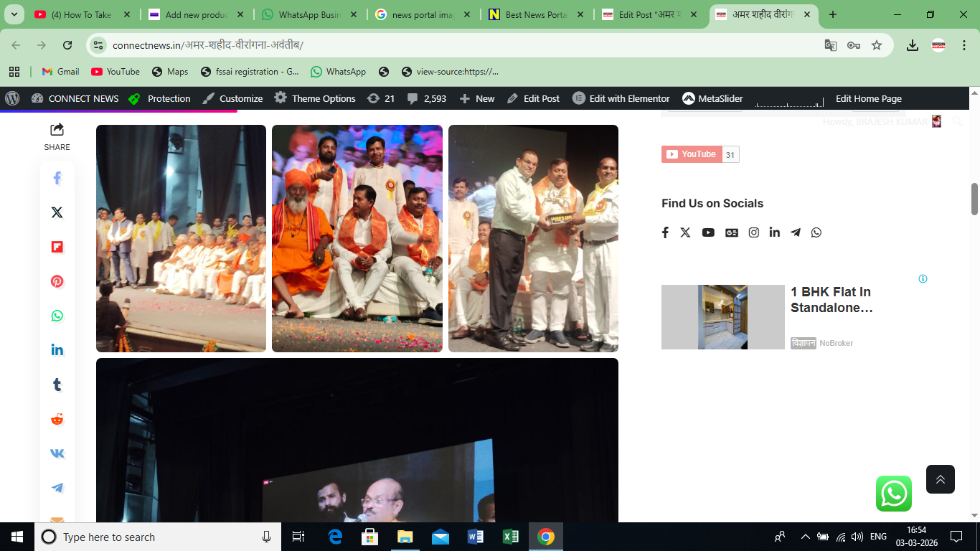Image resolution: width=980 pixels, height=551 pixels.
Task: Open Google News icon under Find Us on Socials
Action: coord(731,232)
